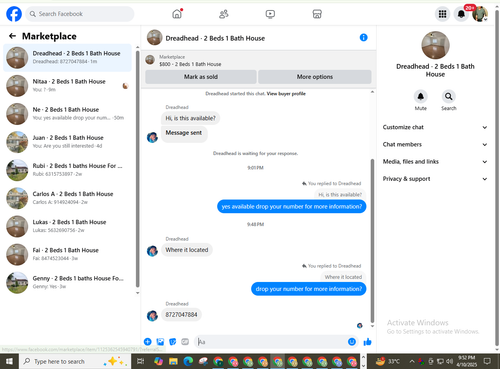
Task: Expand the Privacy & support section
Action: point(435,179)
